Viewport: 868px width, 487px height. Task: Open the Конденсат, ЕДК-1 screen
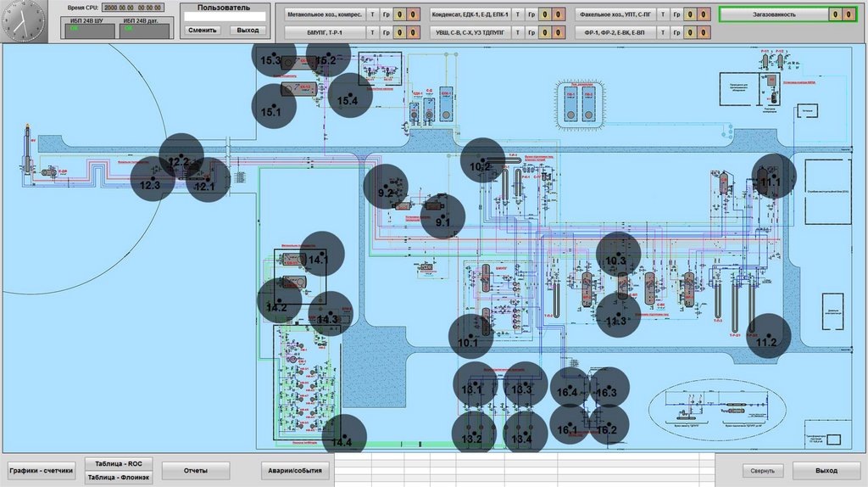coord(470,14)
